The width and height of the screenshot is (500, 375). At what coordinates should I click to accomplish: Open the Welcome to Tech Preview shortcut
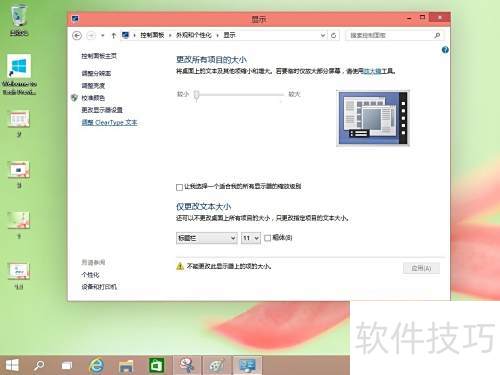tap(19, 75)
